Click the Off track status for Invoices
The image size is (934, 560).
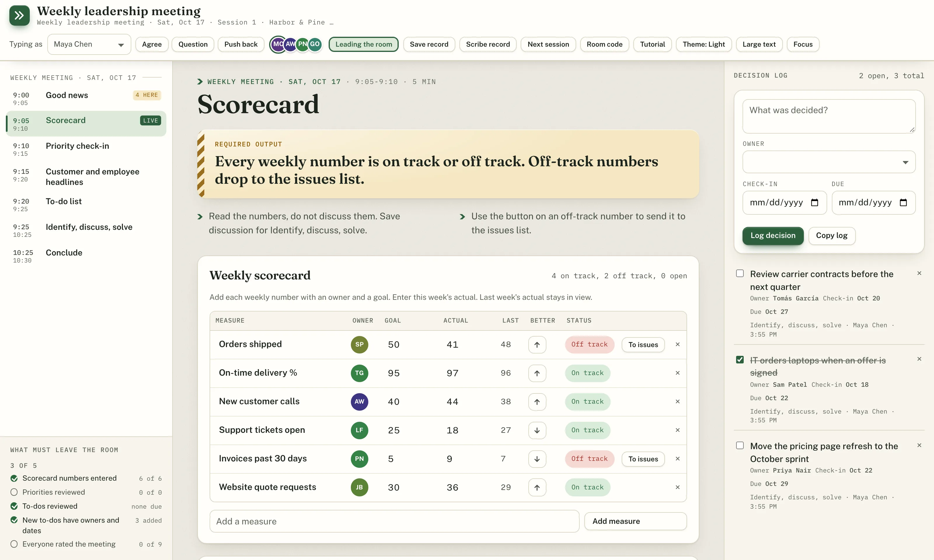(589, 459)
